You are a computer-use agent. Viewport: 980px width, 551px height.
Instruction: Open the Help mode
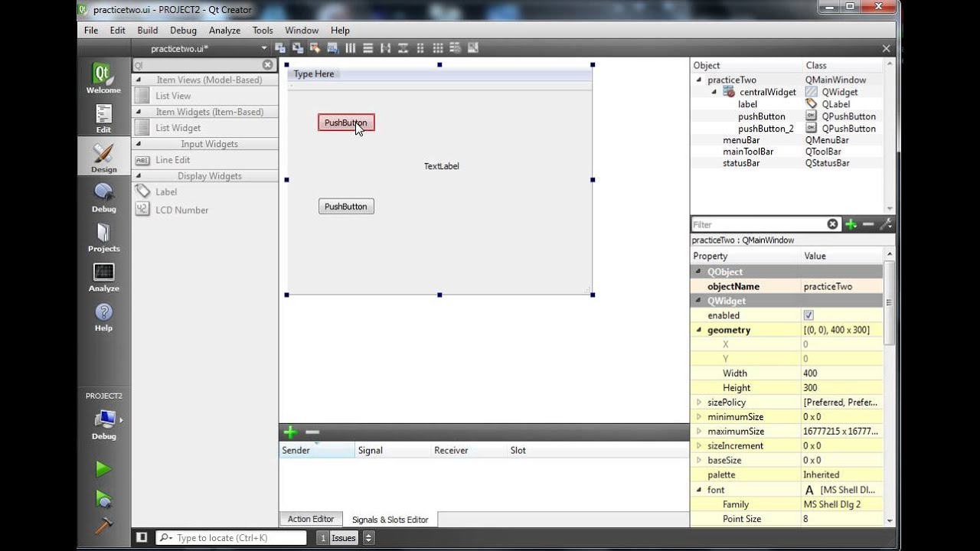[103, 318]
